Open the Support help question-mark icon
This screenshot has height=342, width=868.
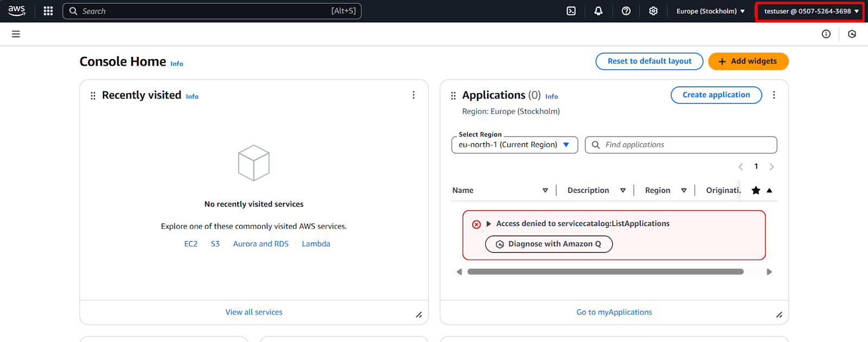[x=626, y=11]
